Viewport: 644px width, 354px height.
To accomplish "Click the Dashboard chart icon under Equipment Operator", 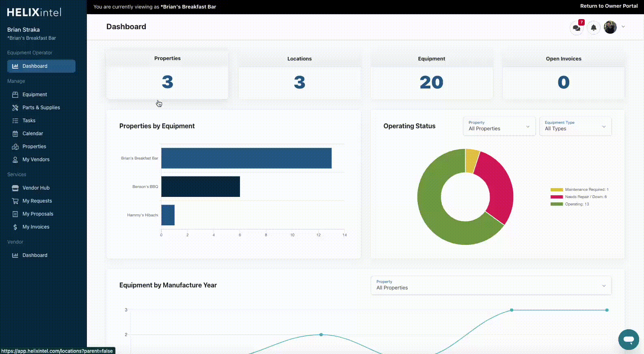I will (x=15, y=66).
